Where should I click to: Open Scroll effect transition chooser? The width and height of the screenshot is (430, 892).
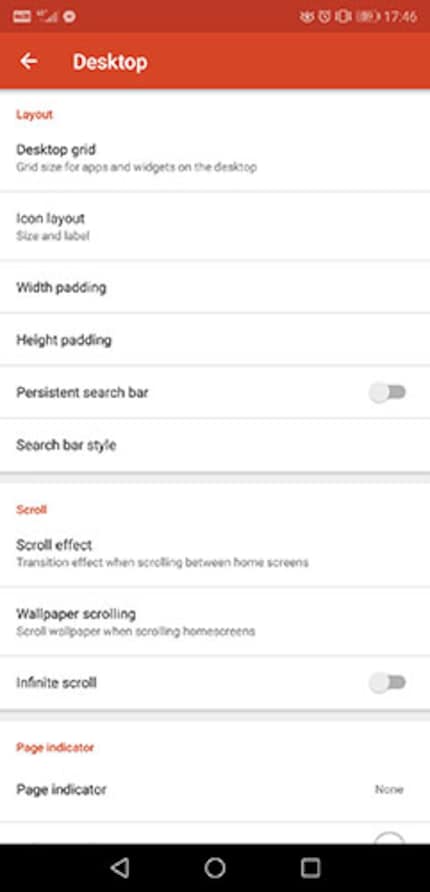(215, 553)
